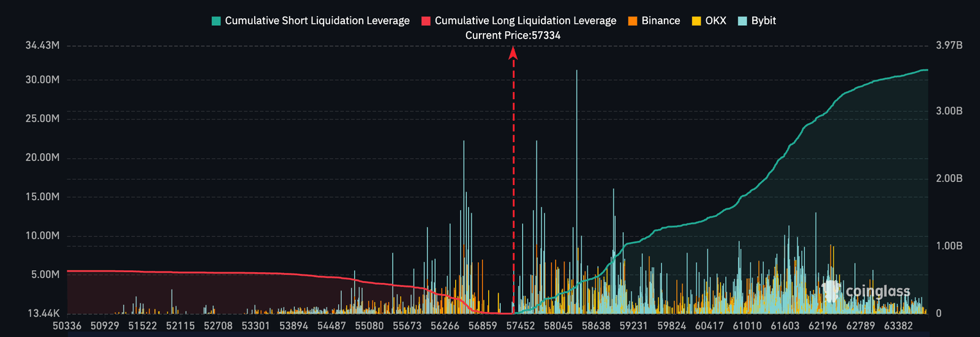Toggle Cumulative Short Liquidation Leverage series label
This screenshot has width=980, height=337.
tap(317, 21)
